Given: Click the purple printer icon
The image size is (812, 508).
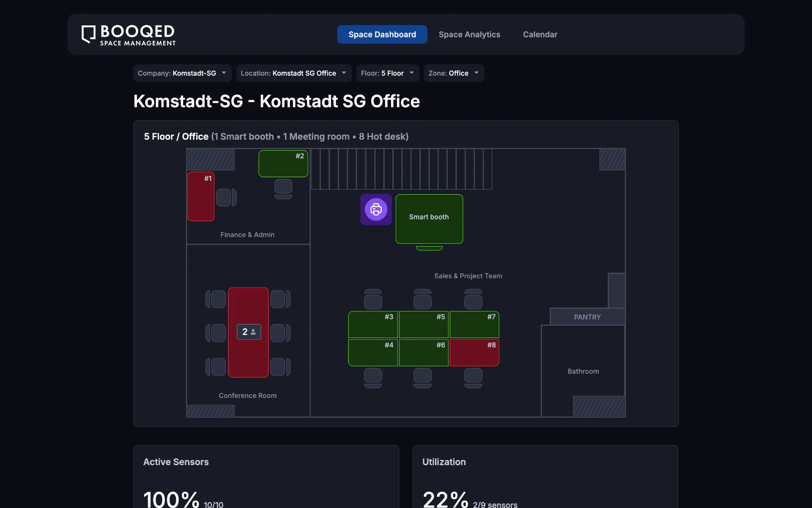Looking at the screenshot, I should 376,209.
